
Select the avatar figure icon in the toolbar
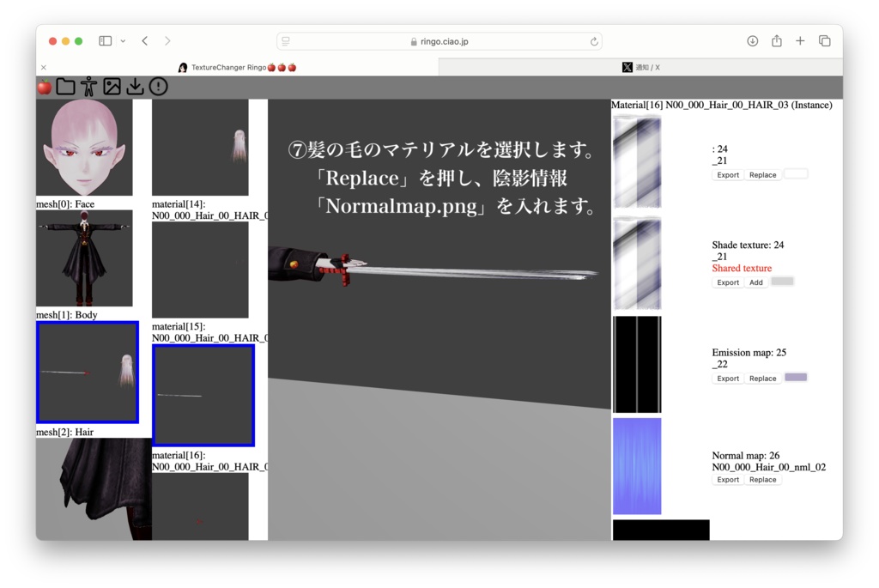click(x=88, y=86)
